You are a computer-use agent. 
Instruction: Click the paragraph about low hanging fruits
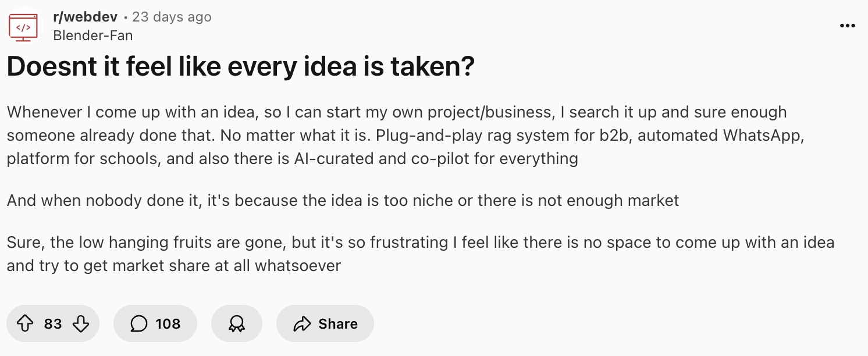421,254
